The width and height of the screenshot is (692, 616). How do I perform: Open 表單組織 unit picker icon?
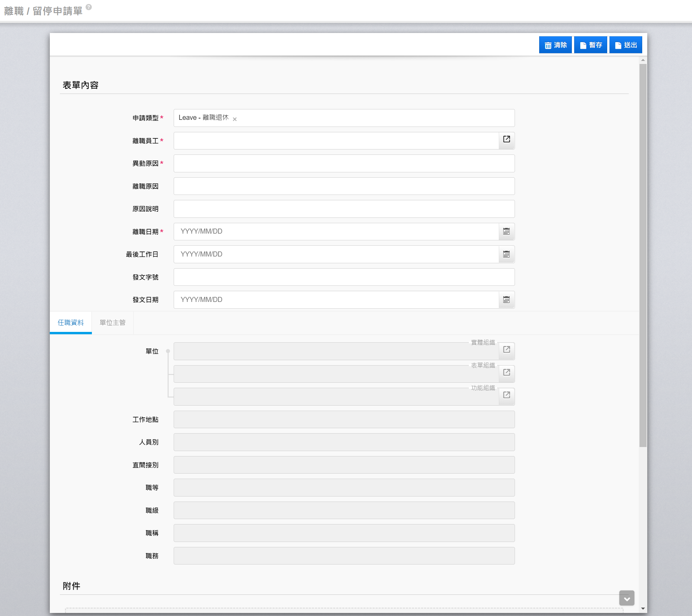pos(506,373)
